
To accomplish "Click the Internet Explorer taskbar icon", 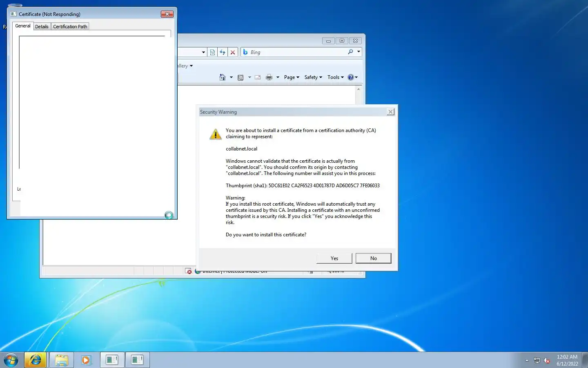I will [x=36, y=360].
